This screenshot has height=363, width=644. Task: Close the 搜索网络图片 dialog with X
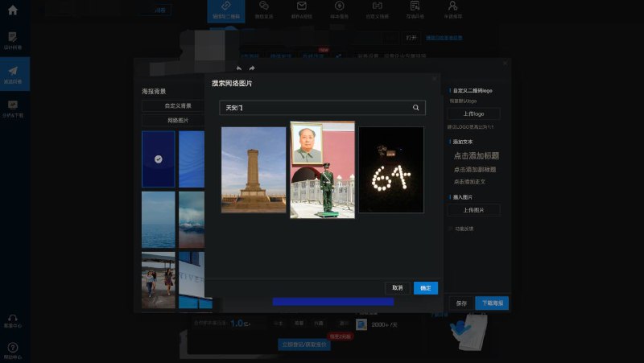tap(435, 78)
